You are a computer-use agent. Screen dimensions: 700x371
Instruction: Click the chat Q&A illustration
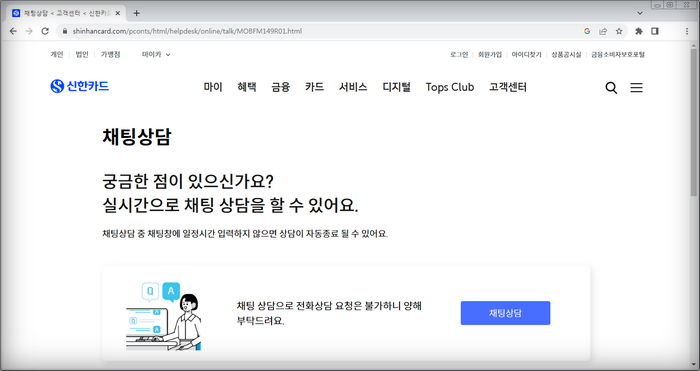coord(163,316)
